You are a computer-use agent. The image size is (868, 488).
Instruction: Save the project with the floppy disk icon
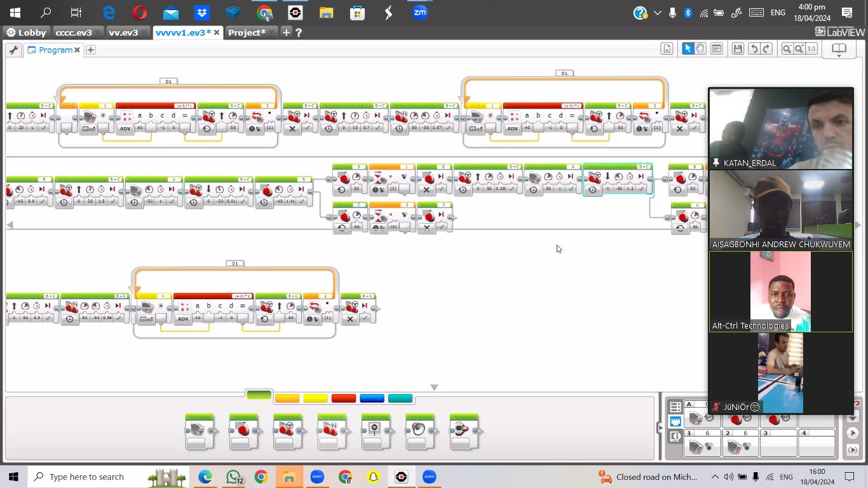click(738, 49)
